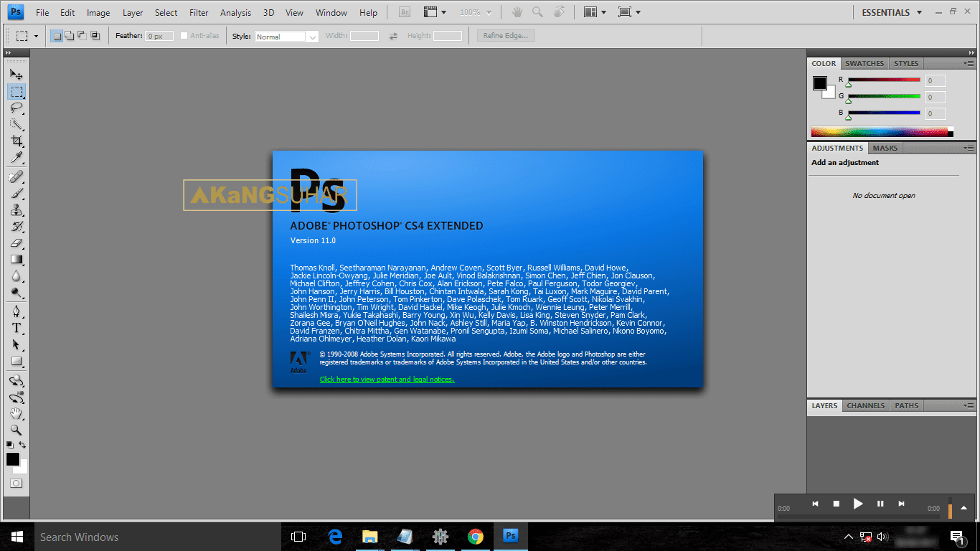The width and height of the screenshot is (980, 551).
Task: Select the Eraser tool
Action: 16,243
